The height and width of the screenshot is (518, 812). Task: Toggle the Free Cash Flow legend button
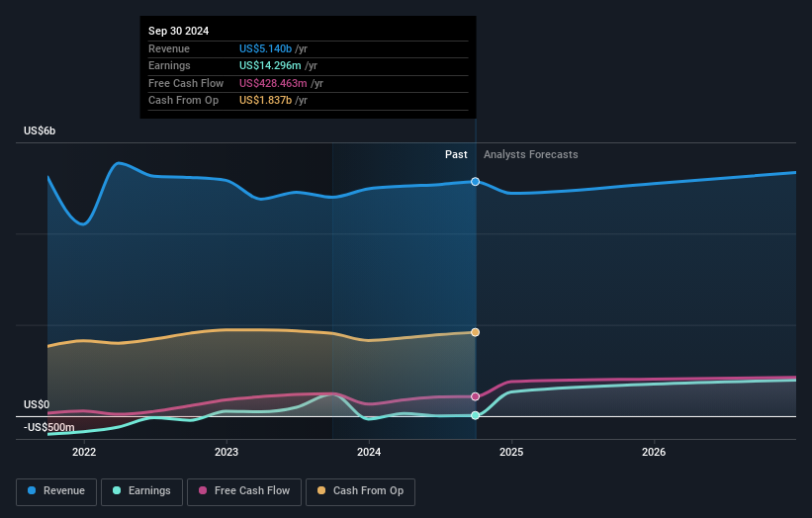(244, 491)
